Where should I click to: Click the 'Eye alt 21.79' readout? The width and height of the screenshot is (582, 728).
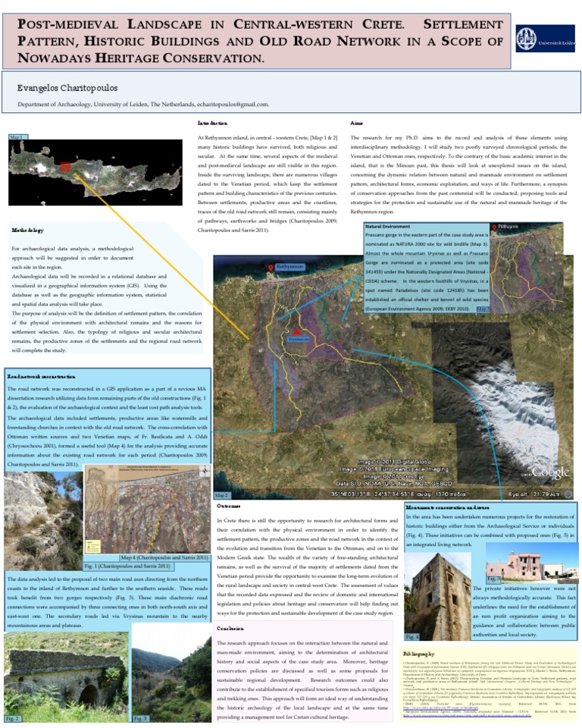pos(534,494)
